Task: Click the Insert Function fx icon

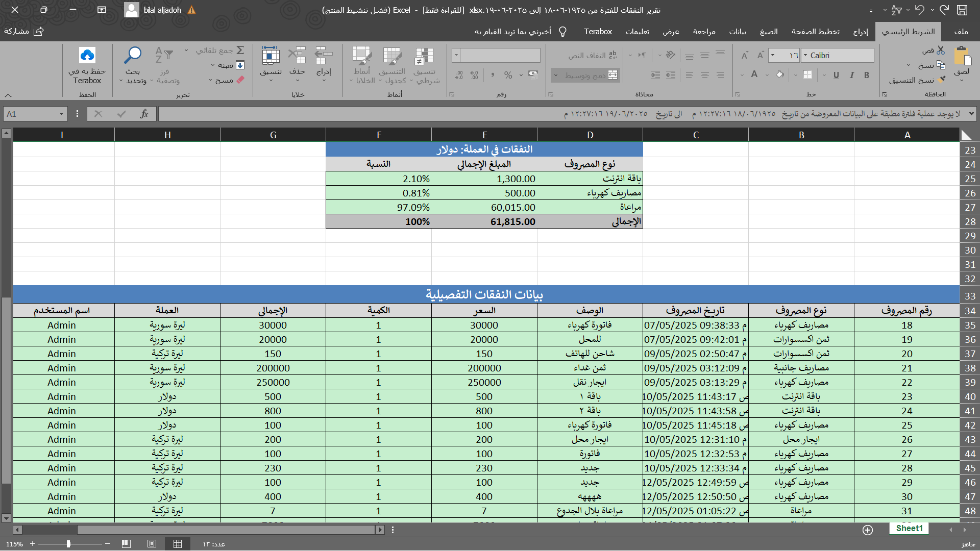Action: [x=144, y=114]
